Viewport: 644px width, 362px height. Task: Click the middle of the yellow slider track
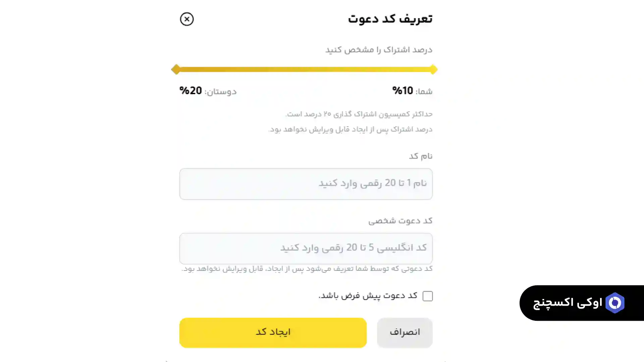tap(305, 69)
